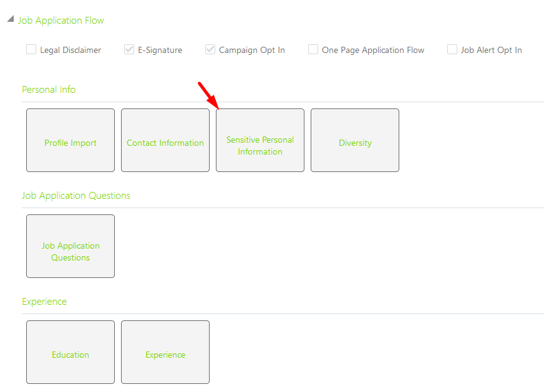Click the Personal Info section heading
The image size is (544, 392).
[49, 89]
